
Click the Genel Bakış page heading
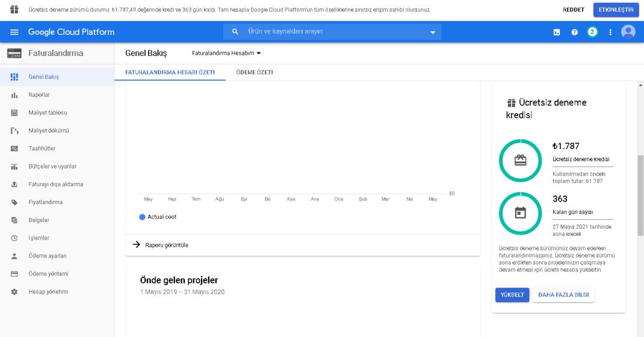pos(146,53)
